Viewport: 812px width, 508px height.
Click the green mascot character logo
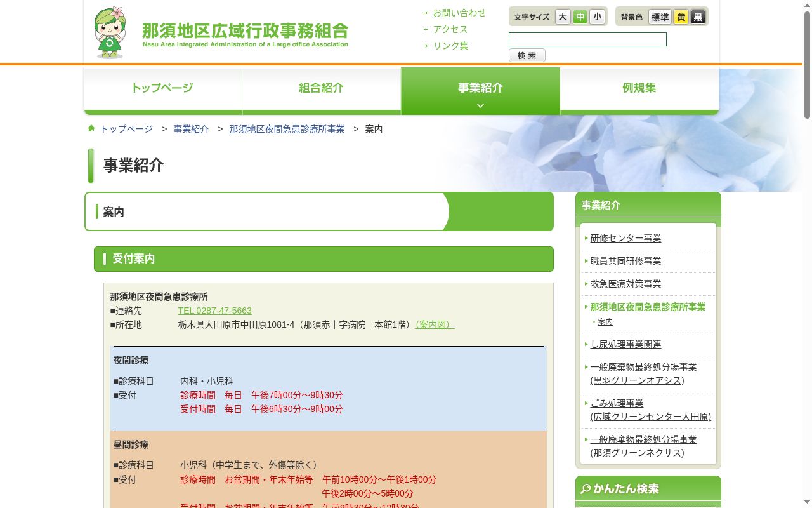click(110, 33)
